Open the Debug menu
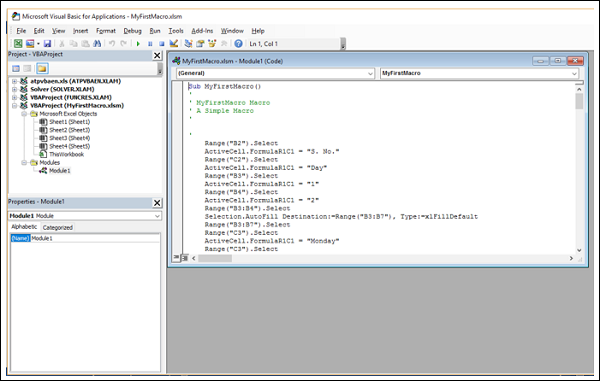600x381 pixels. click(132, 31)
